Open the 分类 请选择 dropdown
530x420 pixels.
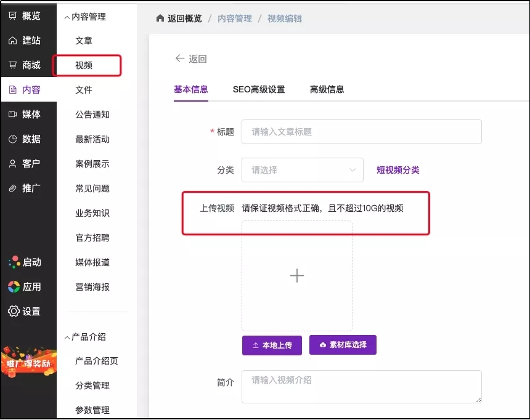(302, 170)
